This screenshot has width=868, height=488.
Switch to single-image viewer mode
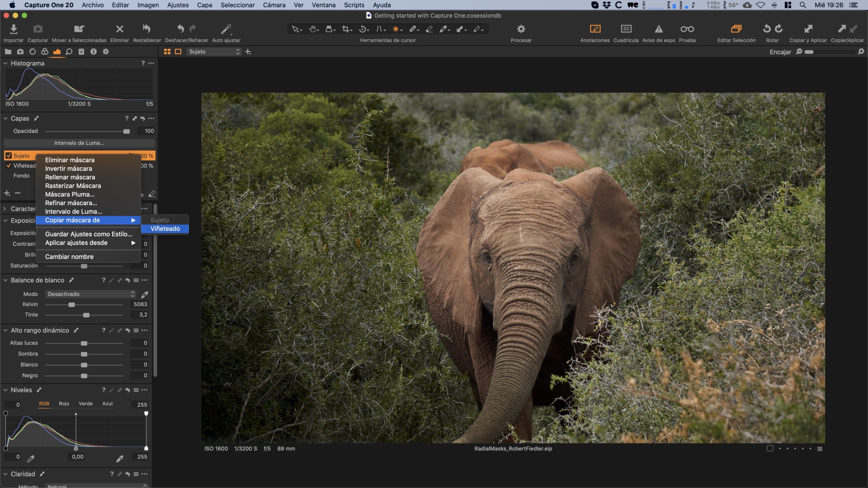point(178,52)
